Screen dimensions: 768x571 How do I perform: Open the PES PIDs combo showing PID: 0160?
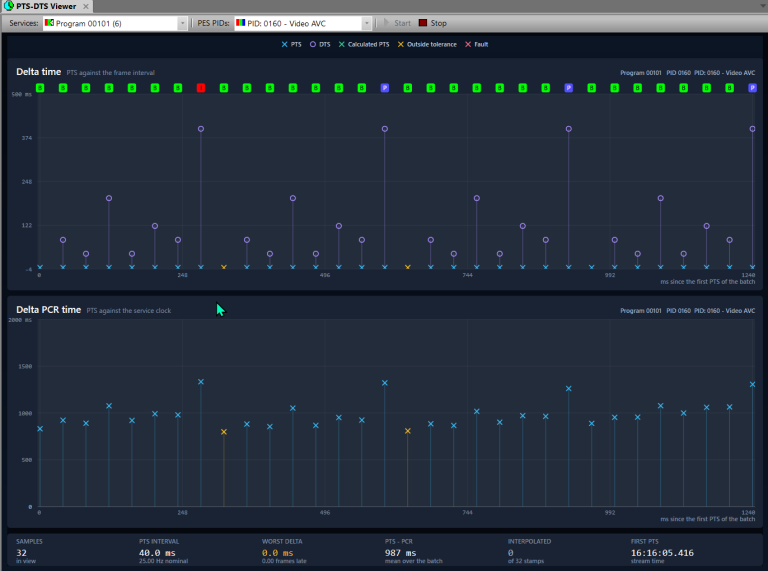click(x=303, y=23)
